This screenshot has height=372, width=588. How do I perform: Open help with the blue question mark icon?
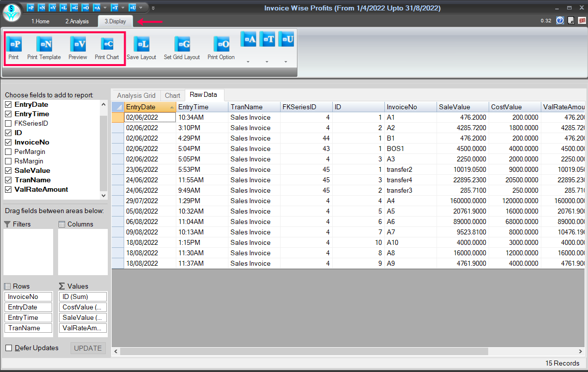click(560, 20)
